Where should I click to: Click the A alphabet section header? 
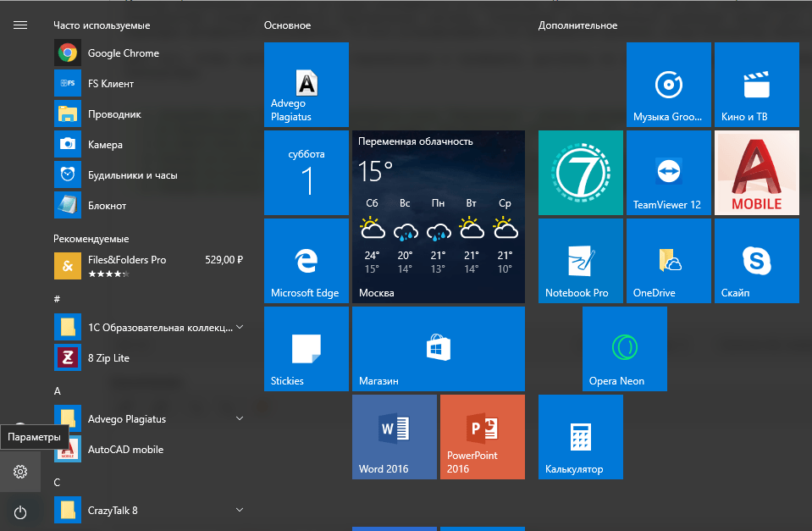pyautogui.click(x=57, y=391)
